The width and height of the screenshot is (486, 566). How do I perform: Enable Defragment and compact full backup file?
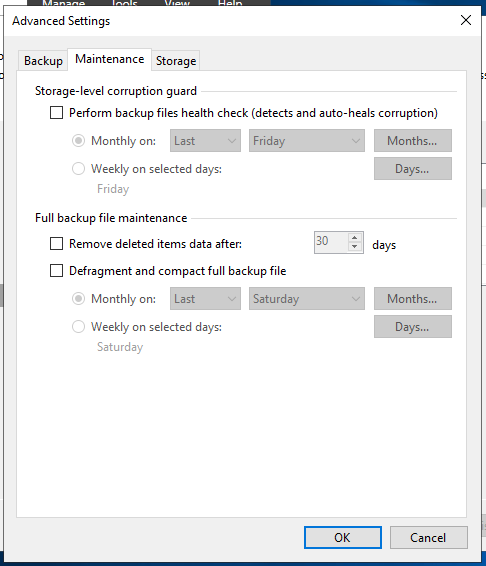pos(56,270)
